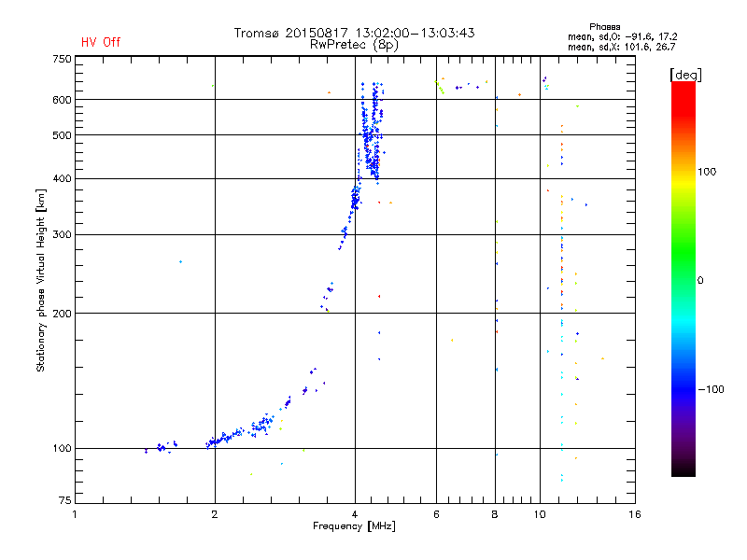
Task: Click the y-axis tick label '200'
Action: point(62,314)
